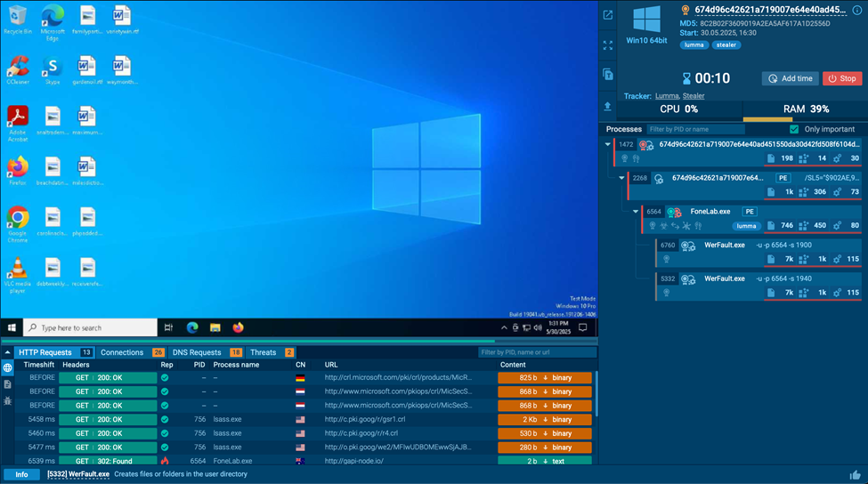Click the PE badge on process 2268
This screenshot has height=484, width=868.
(783, 178)
